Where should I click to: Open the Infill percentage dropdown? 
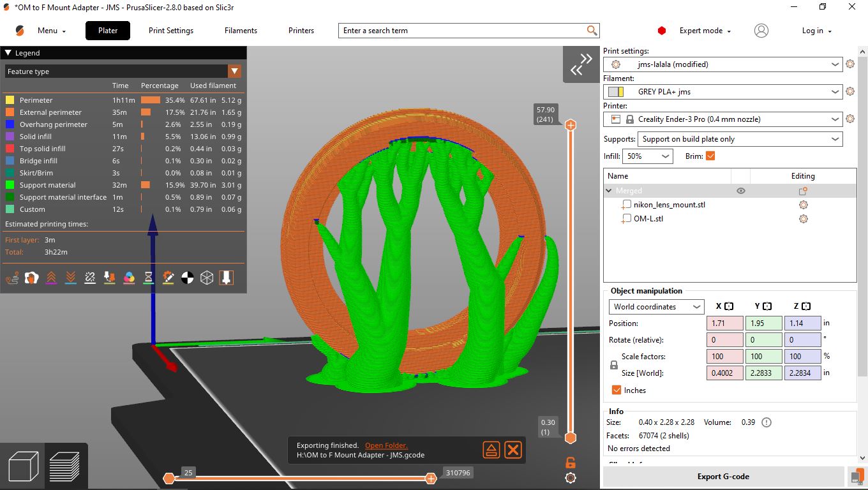(x=647, y=156)
